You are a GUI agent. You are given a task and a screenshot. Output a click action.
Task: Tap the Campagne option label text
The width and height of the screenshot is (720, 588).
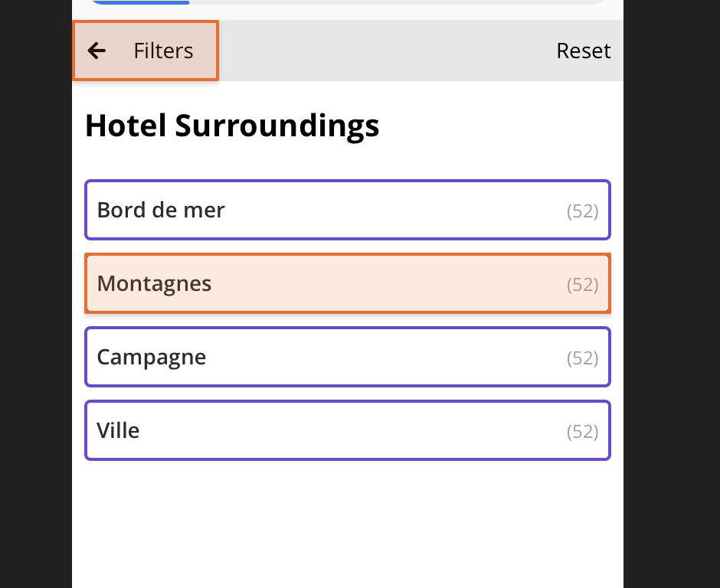[x=152, y=357]
